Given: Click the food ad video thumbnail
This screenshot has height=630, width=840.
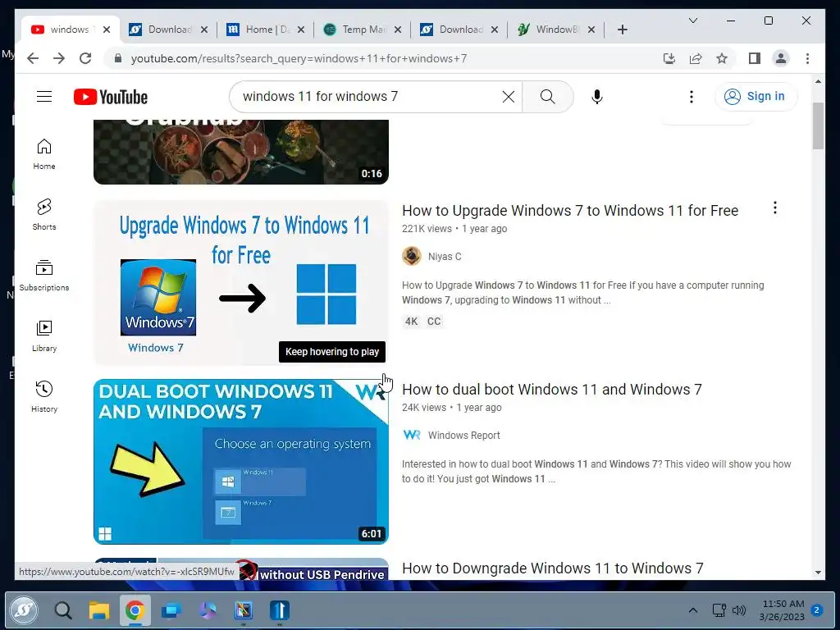Looking at the screenshot, I should pos(241,152).
